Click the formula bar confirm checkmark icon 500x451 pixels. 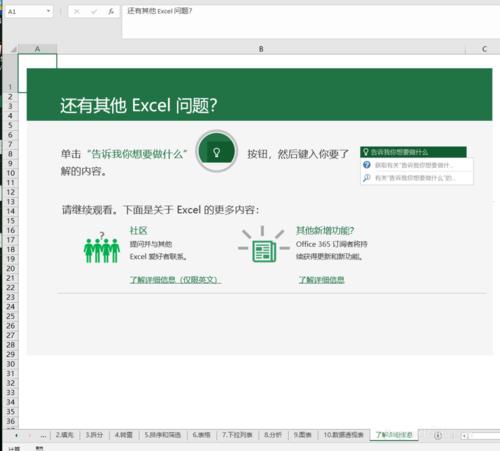(94, 12)
